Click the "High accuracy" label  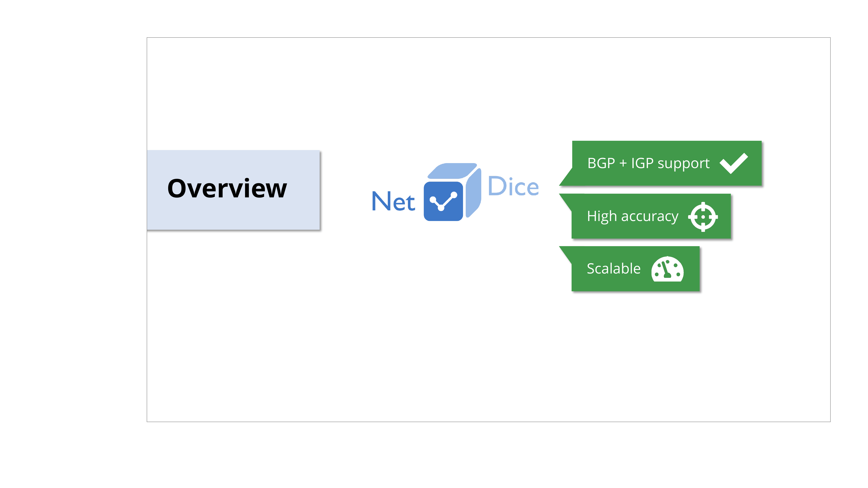coord(632,216)
